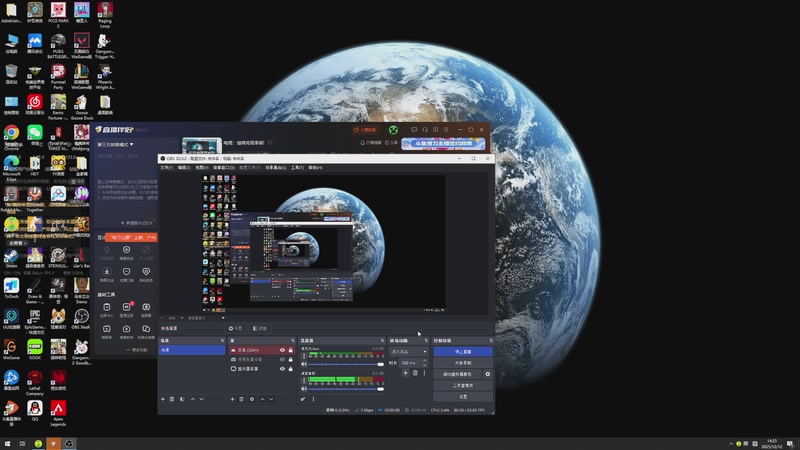The image size is (800, 450).
Task: Open File menu in OBS
Action: point(167,167)
